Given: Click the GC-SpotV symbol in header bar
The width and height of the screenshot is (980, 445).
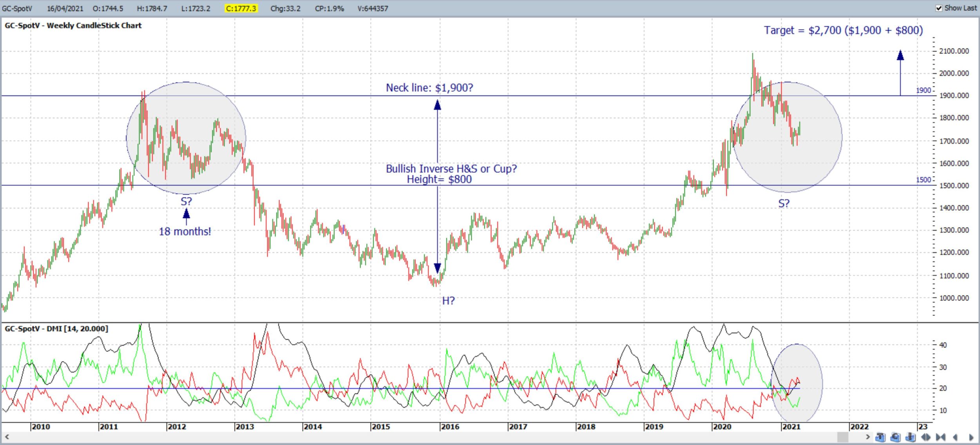Looking at the screenshot, I should pyautogui.click(x=17, y=8).
